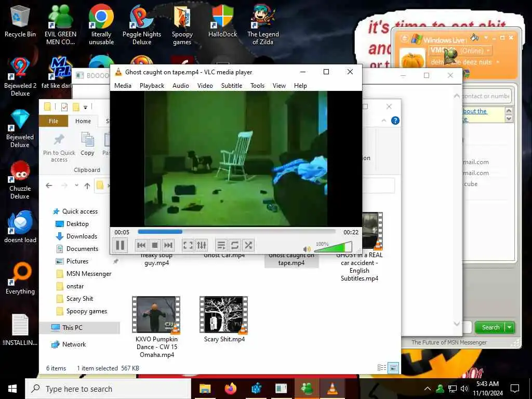The width and height of the screenshot is (532, 399).
Task: Open the VLC Subtitle menu
Action: pyautogui.click(x=232, y=86)
